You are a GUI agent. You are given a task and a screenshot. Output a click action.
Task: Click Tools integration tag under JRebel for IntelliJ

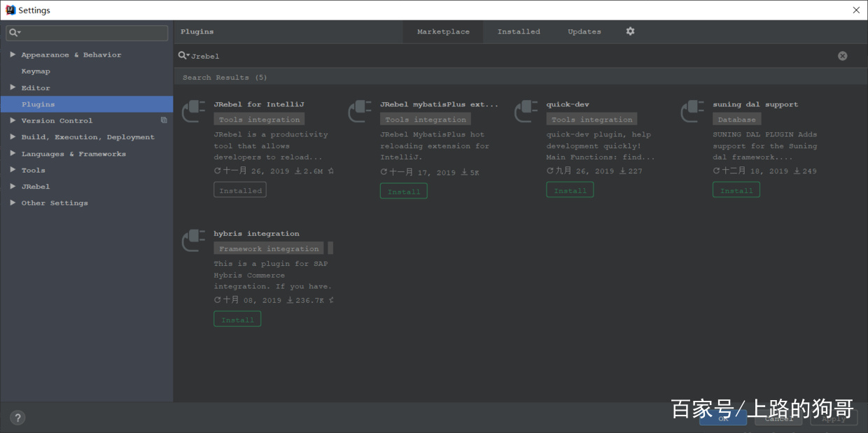259,120
